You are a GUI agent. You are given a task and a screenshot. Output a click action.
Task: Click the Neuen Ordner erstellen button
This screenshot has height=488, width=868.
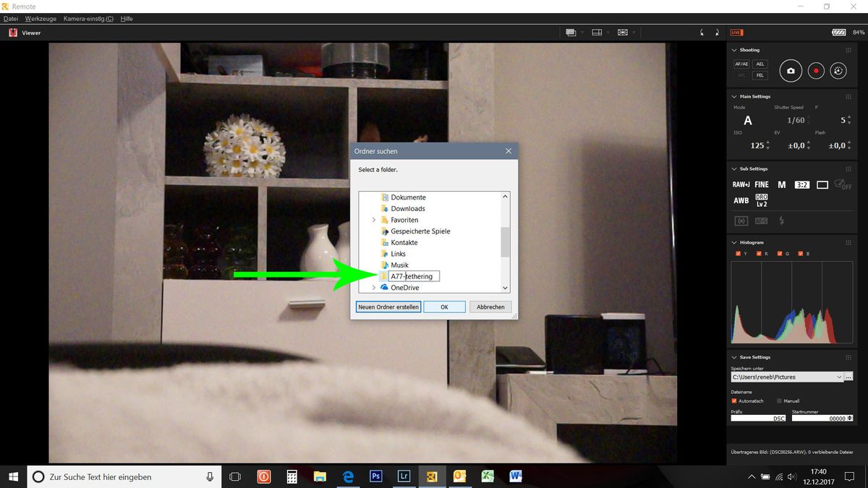click(388, 307)
